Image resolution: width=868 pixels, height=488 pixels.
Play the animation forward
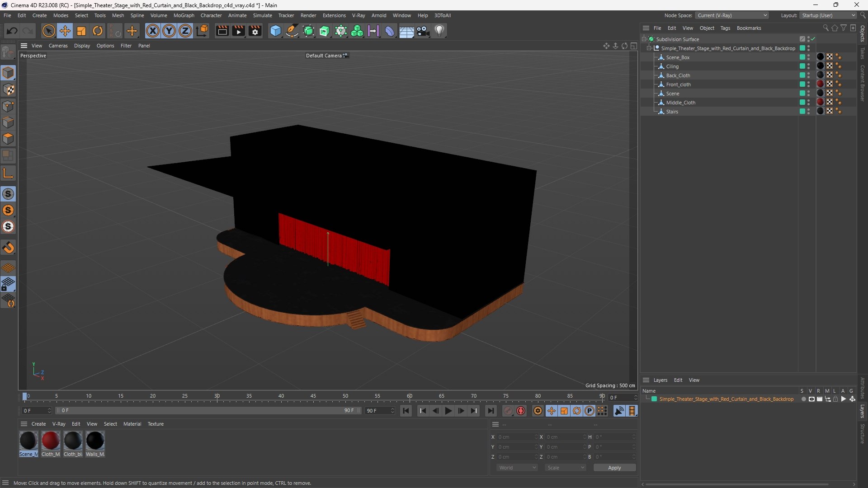(x=448, y=411)
